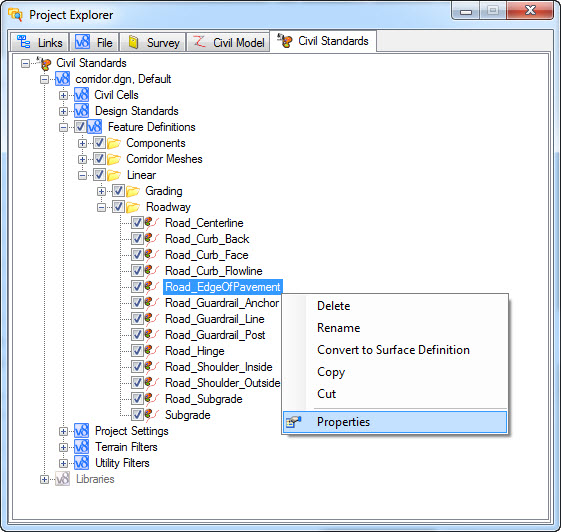Click the Road_Centerline feature definition icon
561x532 pixels.
152,223
